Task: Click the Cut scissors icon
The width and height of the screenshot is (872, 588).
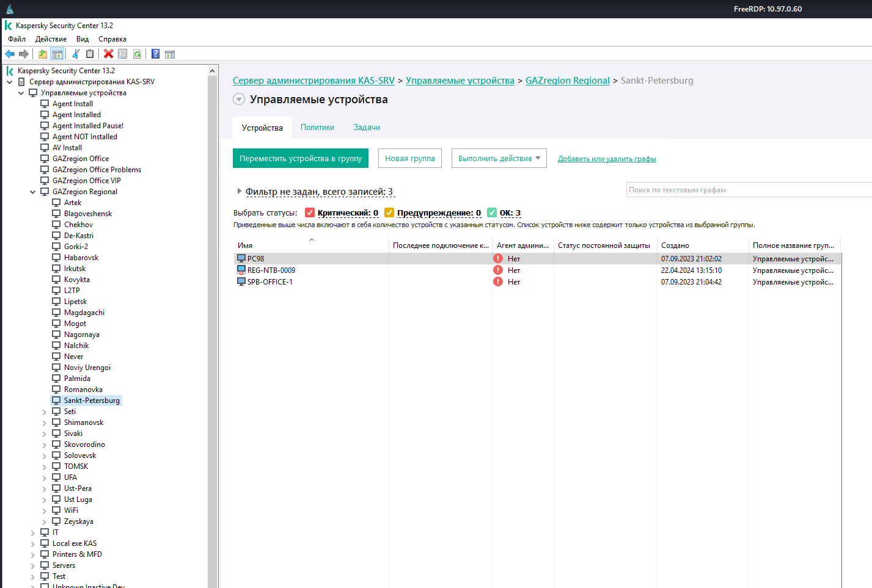Action: [76, 54]
